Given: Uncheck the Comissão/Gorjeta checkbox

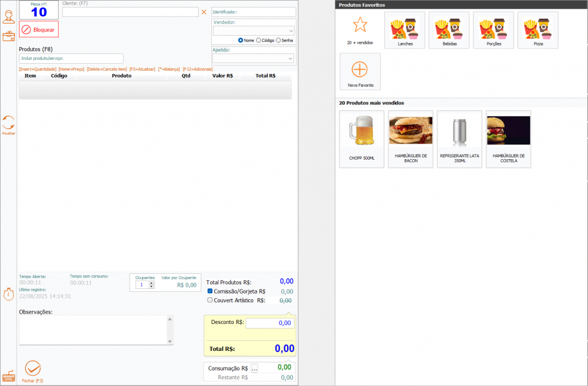Looking at the screenshot, I should pos(210,291).
